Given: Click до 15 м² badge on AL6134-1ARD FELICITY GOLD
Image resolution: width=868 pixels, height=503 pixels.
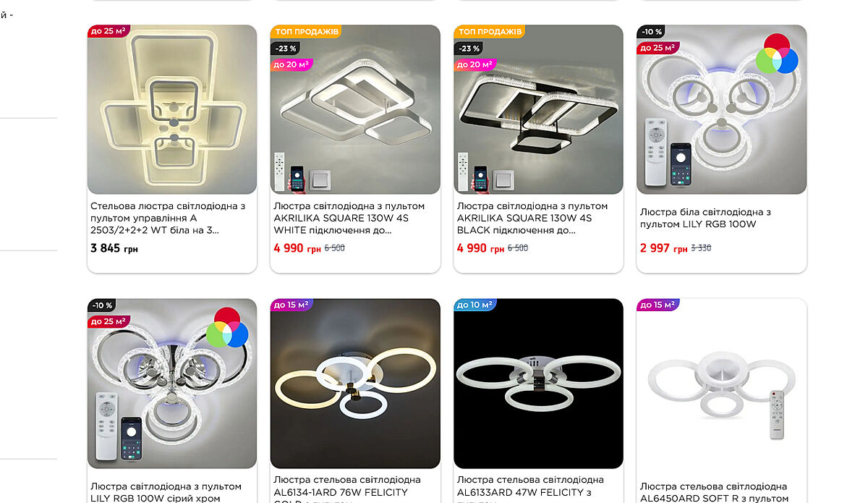Looking at the screenshot, I should point(292,305).
